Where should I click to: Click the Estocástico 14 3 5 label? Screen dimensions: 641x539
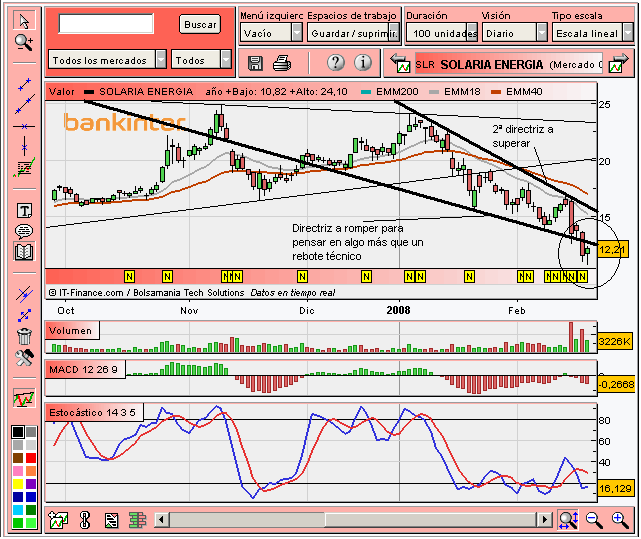(92, 412)
